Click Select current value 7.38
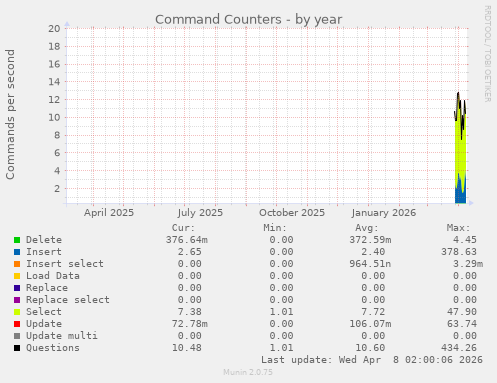Image resolution: width=497 pixels, height=383 pixels. 190,312
